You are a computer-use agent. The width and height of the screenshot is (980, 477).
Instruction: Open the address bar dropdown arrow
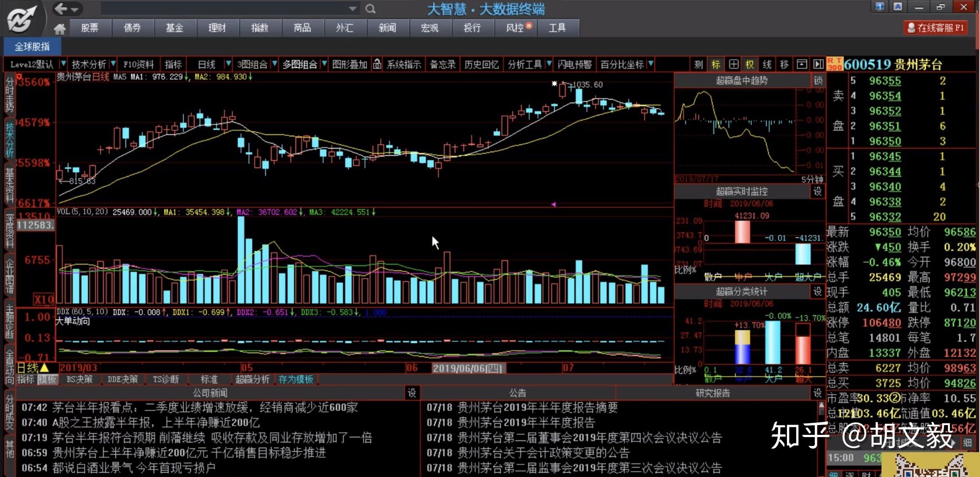click(352, 8)
